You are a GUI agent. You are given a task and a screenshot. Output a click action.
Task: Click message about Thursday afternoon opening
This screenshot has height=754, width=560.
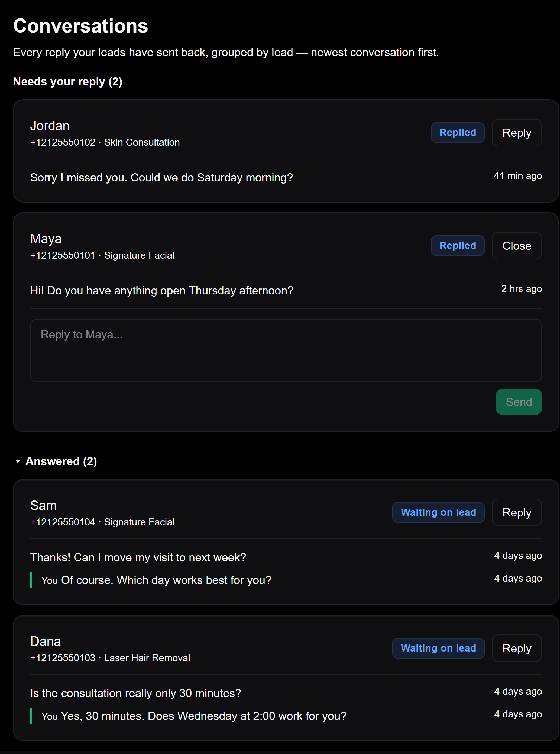point(161,291)
